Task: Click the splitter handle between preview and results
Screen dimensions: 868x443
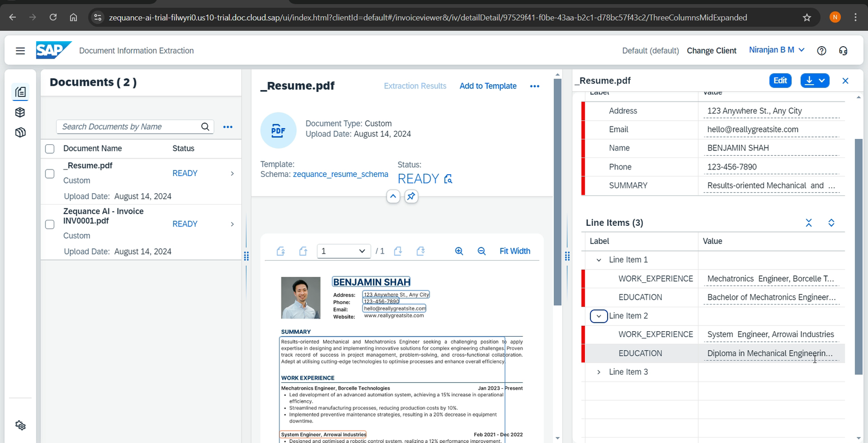Action: click(x=567, y=256)
